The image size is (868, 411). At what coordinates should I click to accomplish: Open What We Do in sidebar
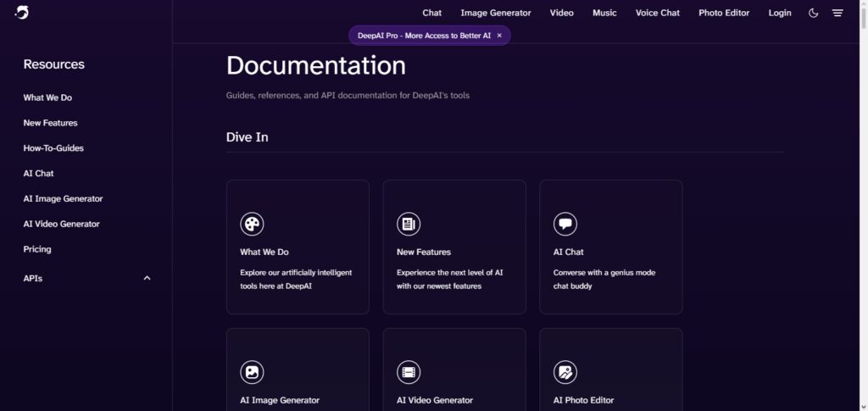click(47, 97)
